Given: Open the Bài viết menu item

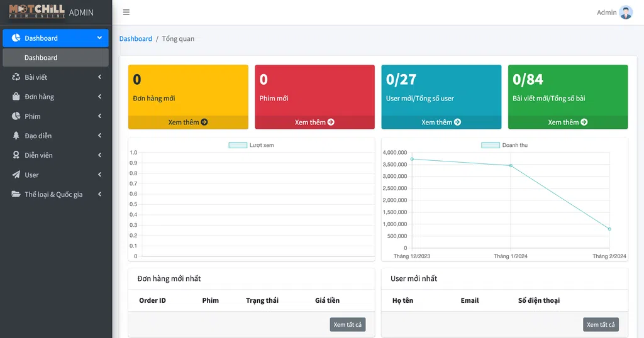Looking at the screenshot, I should point(55,77).
